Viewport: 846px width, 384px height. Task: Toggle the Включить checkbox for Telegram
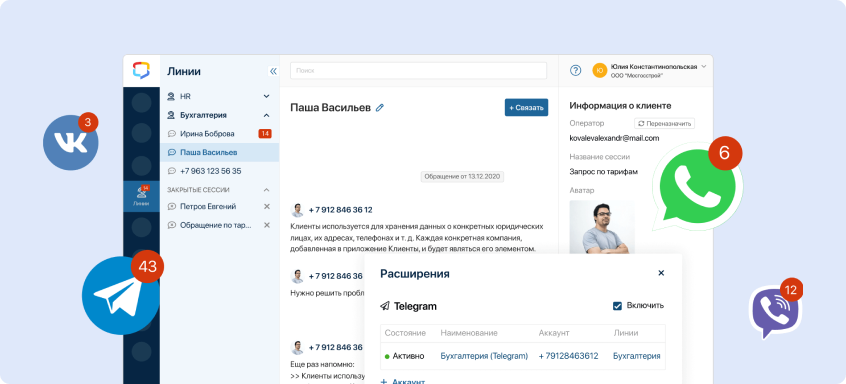point(617,306)
